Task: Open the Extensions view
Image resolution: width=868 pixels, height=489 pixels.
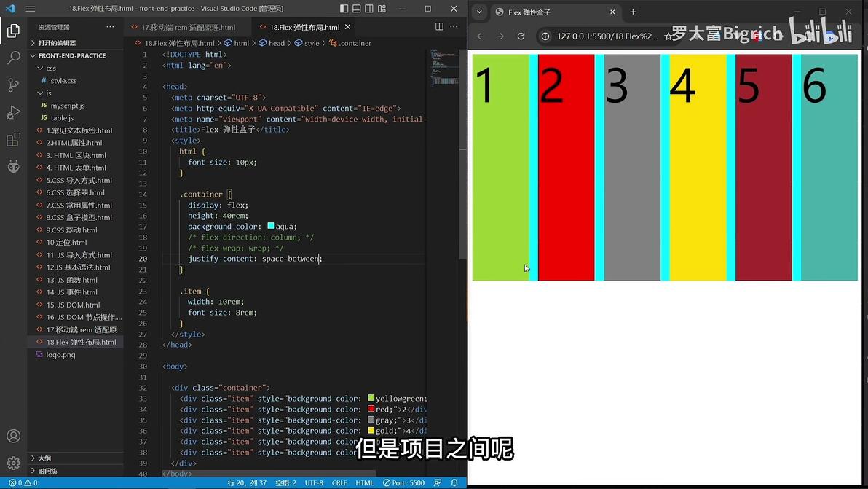Action: point(13,139)
